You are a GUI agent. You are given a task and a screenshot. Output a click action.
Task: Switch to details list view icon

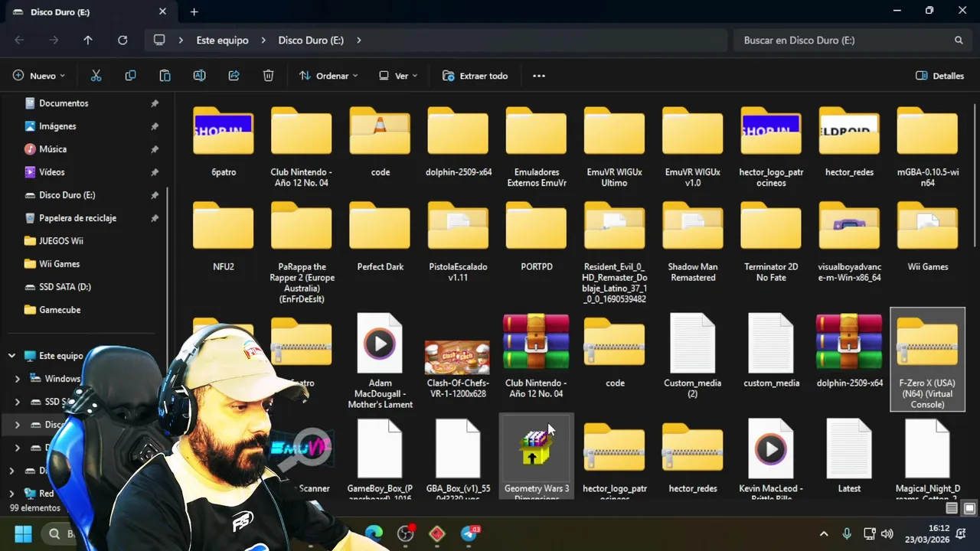point(952,508)
